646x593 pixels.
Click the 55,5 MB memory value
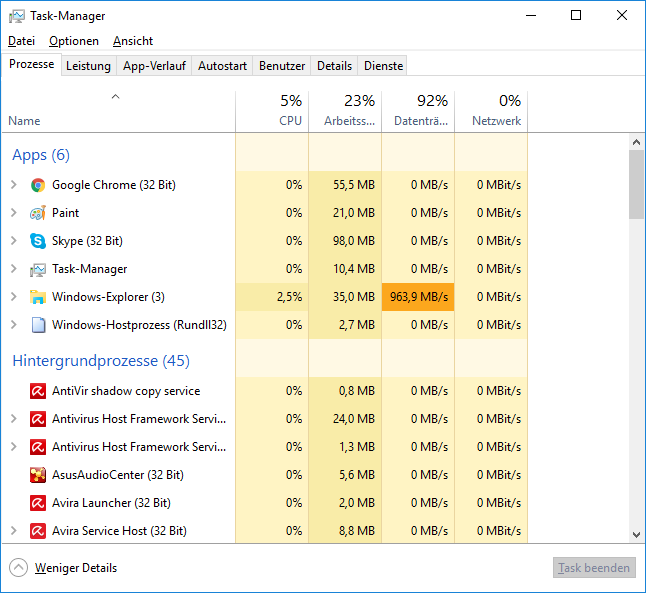(354, 185)
